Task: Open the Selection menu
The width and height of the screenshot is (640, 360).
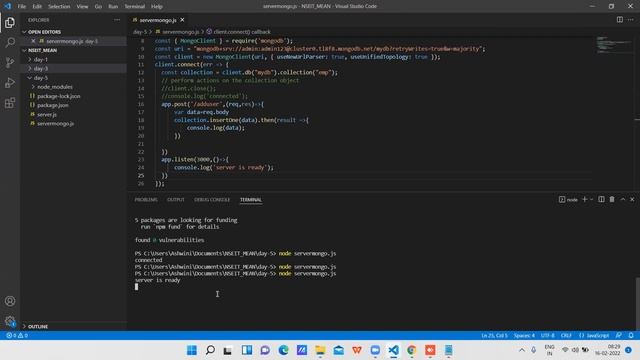Action: pos(59,6)
